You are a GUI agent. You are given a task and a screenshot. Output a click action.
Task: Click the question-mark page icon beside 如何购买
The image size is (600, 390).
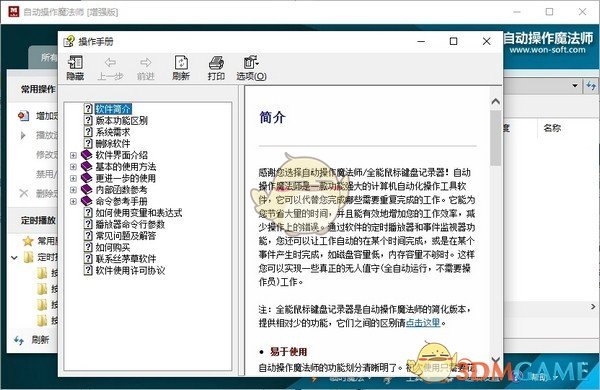(88, 247)
